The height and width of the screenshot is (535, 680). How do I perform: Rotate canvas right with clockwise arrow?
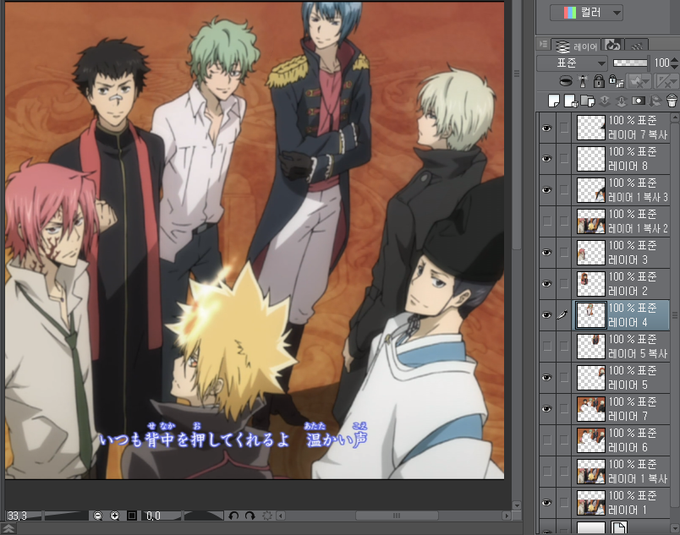pyautogui.click(x=250, y=516)
